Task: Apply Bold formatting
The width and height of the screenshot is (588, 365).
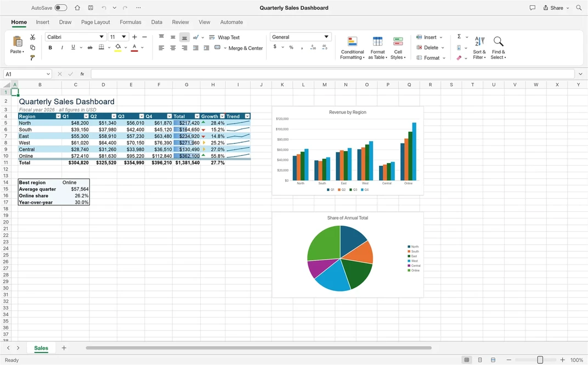Action: click(50, 48)
